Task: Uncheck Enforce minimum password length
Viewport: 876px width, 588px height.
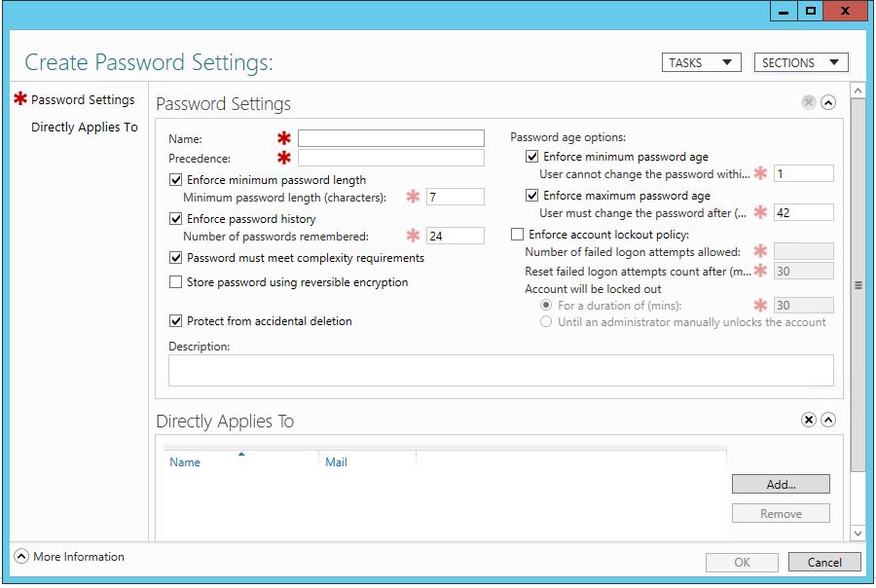Action: point(176,180)
